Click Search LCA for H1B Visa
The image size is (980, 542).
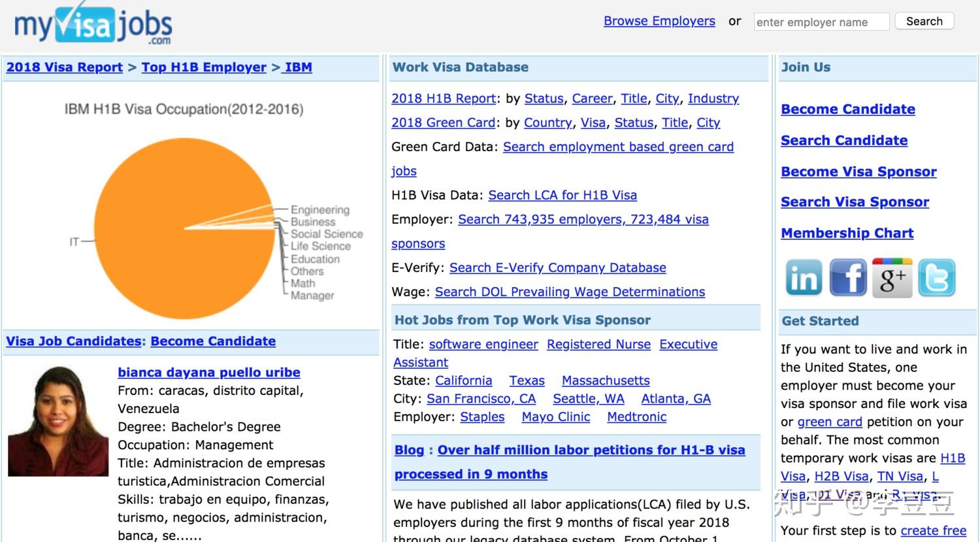click(x=563, y=195)
